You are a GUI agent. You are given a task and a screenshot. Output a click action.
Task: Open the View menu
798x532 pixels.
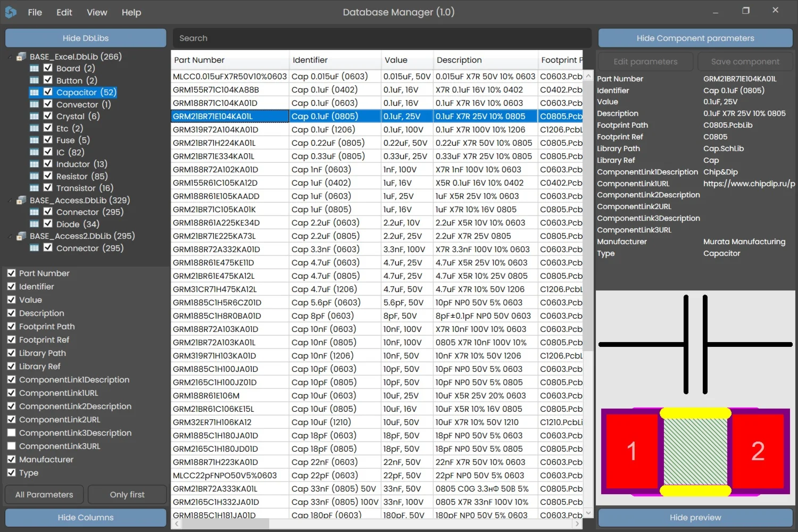click(x=97, y=12)
